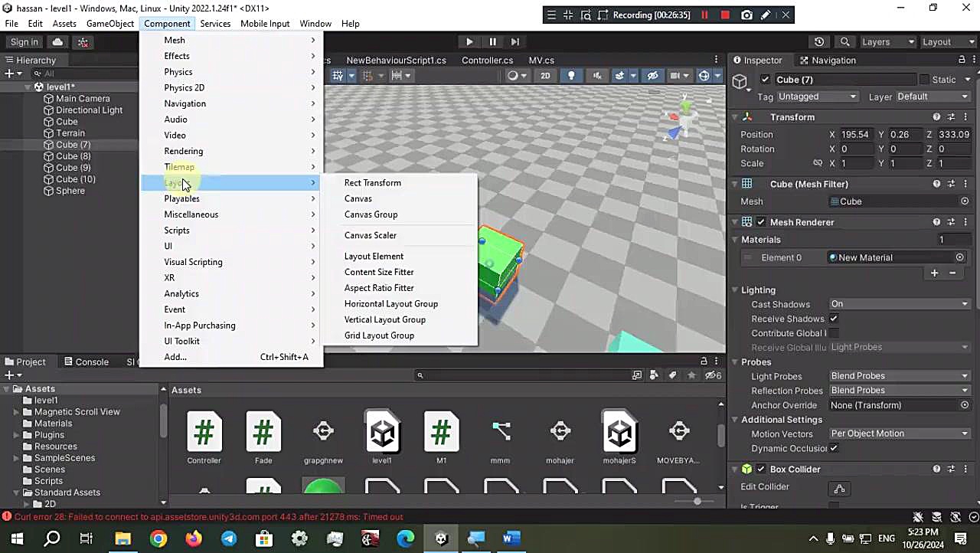The image size is (980, 553).
Task: Toggle scene lighting with the lightbulb icon
Action: [x=570, y=76]
